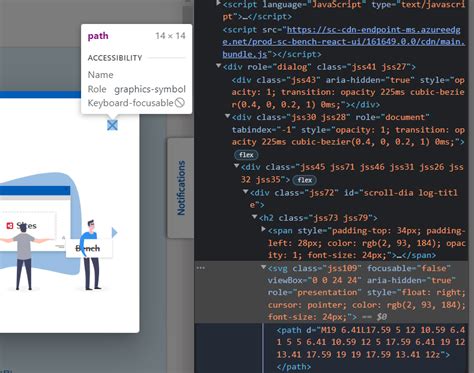
Task: Collapse the div role="dialog" node
Action: point(219,66)
